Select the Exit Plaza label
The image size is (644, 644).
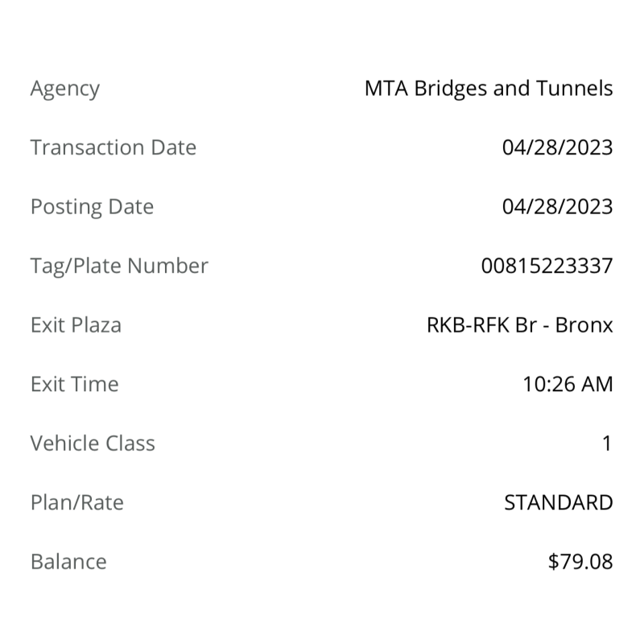(x=76, y=325)
